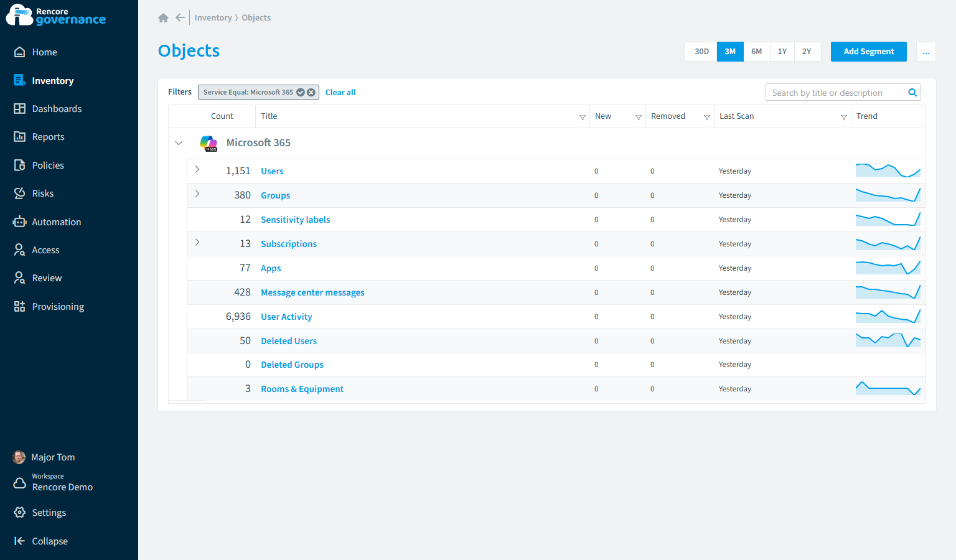
Task: Open the Groups link
Action: (x=275, y=195)
